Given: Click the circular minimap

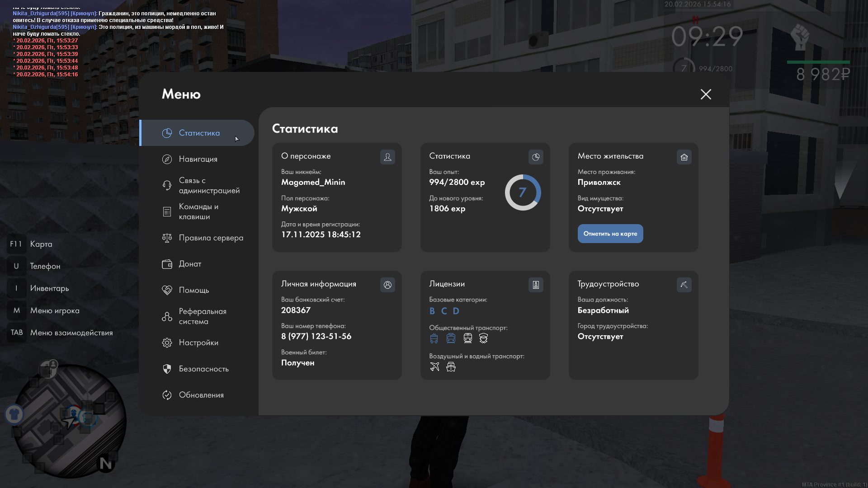Looking at the screenshot, I should (x=69, y=421).
